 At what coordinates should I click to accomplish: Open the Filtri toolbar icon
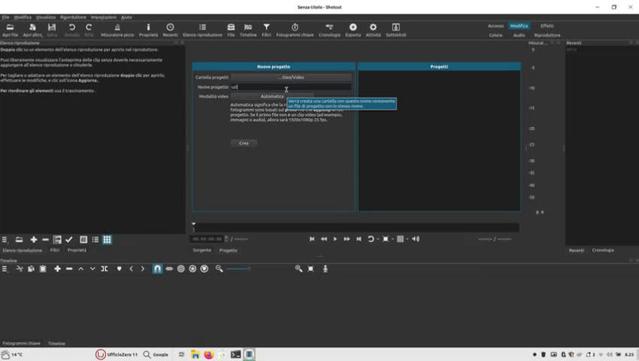pyautogui.click(x=266, y=30)
